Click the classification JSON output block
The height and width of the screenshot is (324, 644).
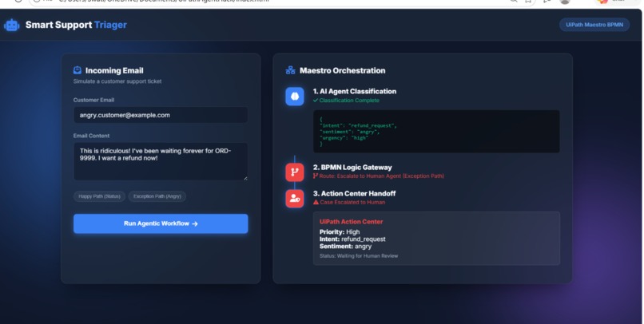tap(436, 132)
